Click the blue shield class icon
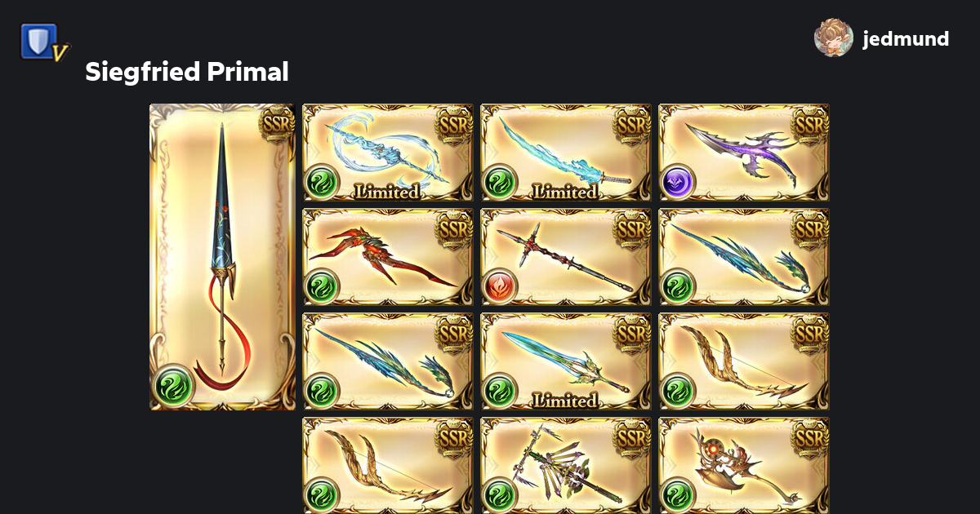Image resolution: width=980 pixels, height=514 pixels. pos(44,42)
